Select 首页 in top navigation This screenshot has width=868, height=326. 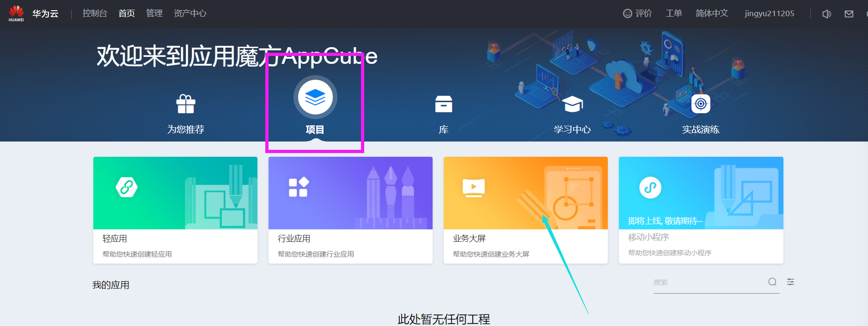point(127,13)
